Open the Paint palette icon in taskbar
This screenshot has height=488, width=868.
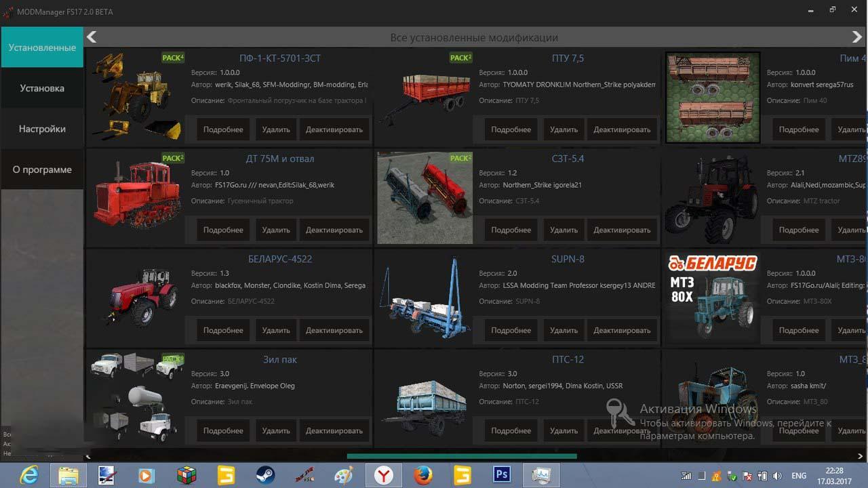(343, 475)
